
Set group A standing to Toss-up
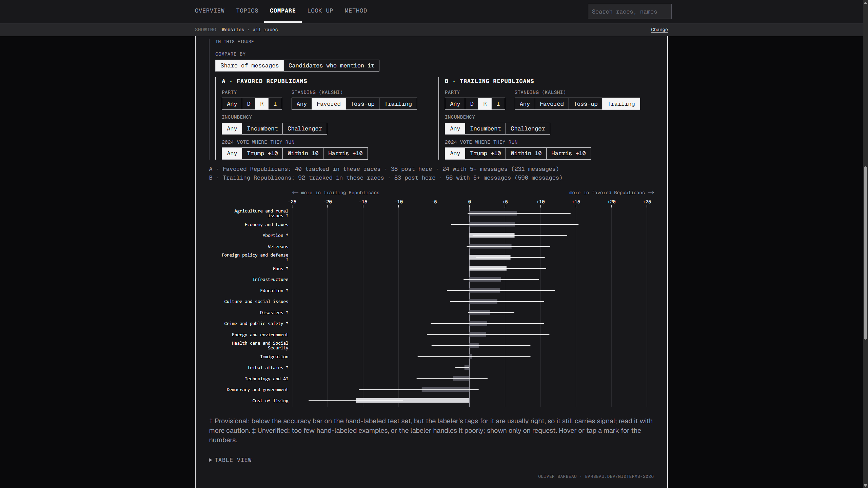(362, 104)
